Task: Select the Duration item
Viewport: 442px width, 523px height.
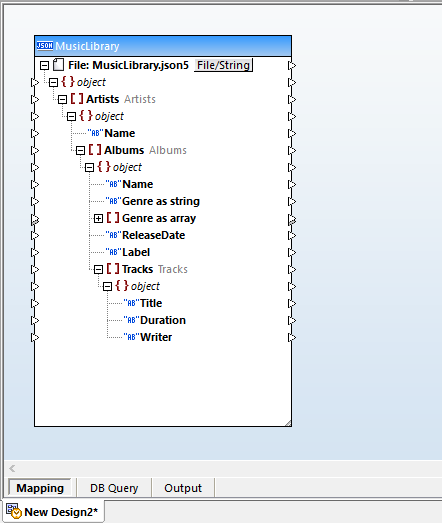Action: pyautogui.click(x=163, y=320)
